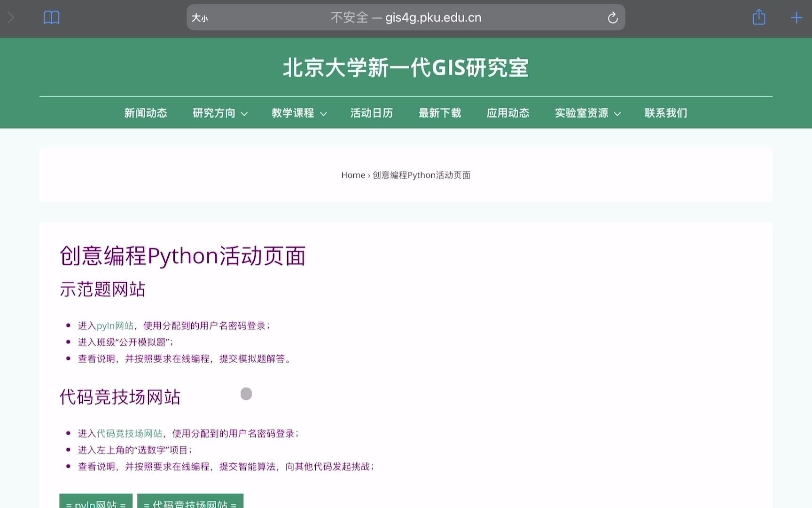Follow the pyln网站 inline link
The height and width of the screenshot is (508, 812).
115,325
